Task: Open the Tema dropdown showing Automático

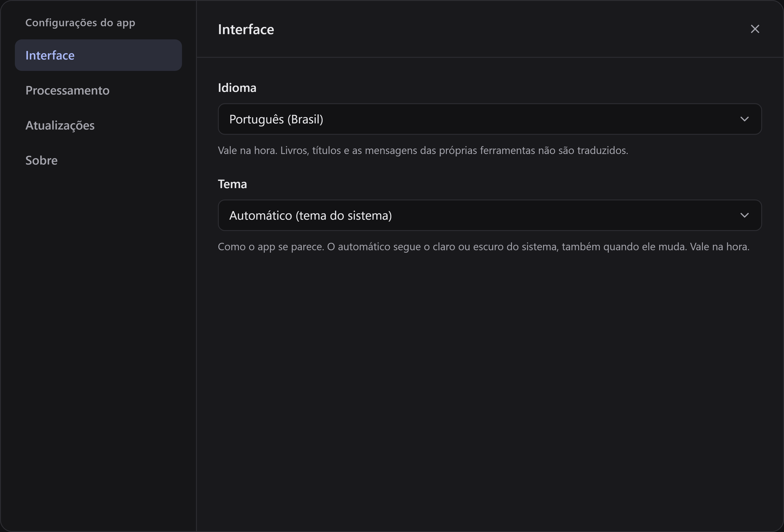Action: tap(490, 215)
